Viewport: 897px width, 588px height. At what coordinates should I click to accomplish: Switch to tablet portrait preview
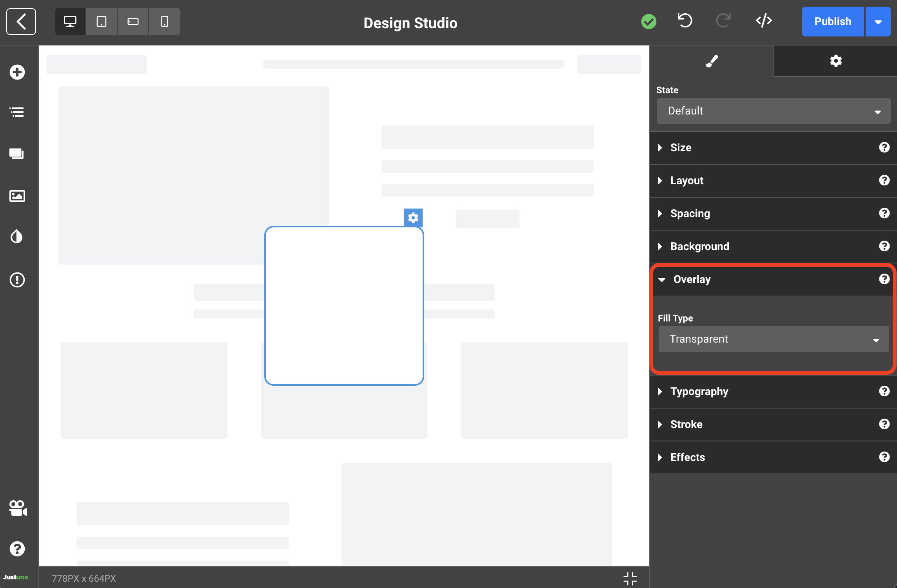(x=102, y=22)
